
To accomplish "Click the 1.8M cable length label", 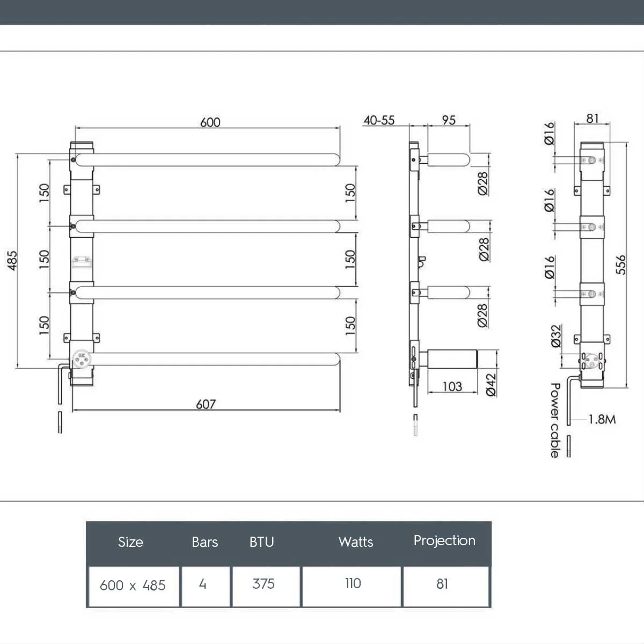I will click(602, 419).
